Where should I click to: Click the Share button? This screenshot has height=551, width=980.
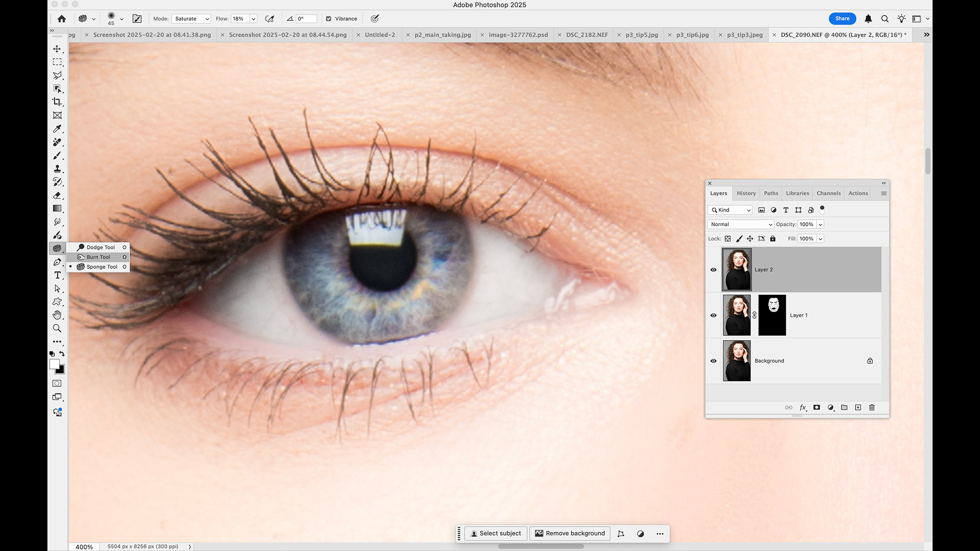click(x=842, y=19)
